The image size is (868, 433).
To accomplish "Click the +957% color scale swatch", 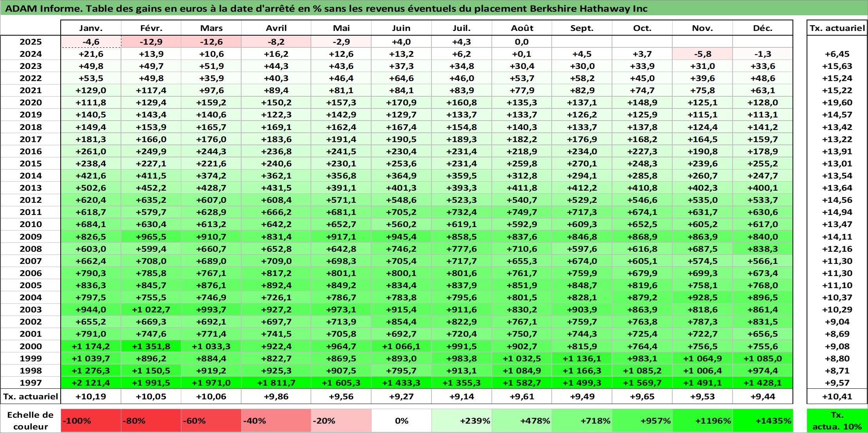I will 642,421.
